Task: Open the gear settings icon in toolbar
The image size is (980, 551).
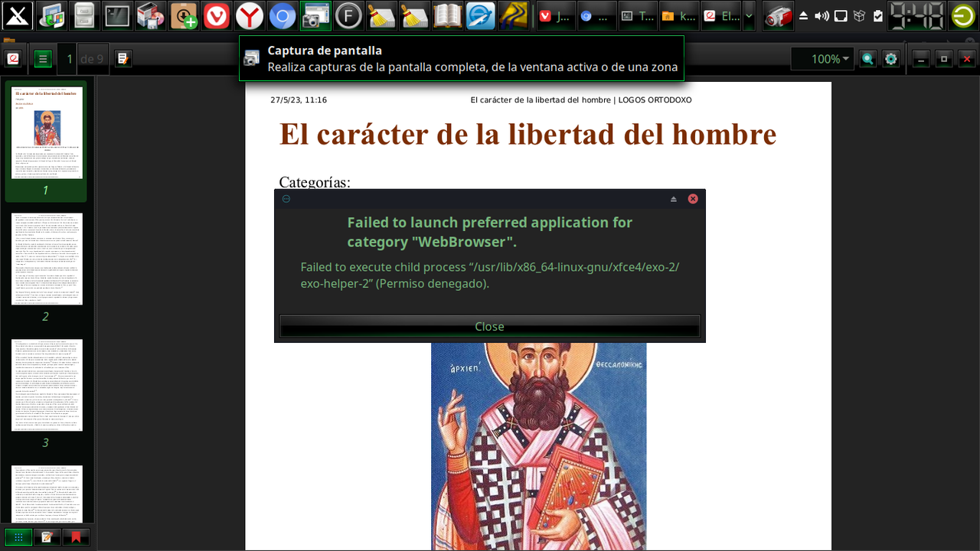Action: coord(890,59)
